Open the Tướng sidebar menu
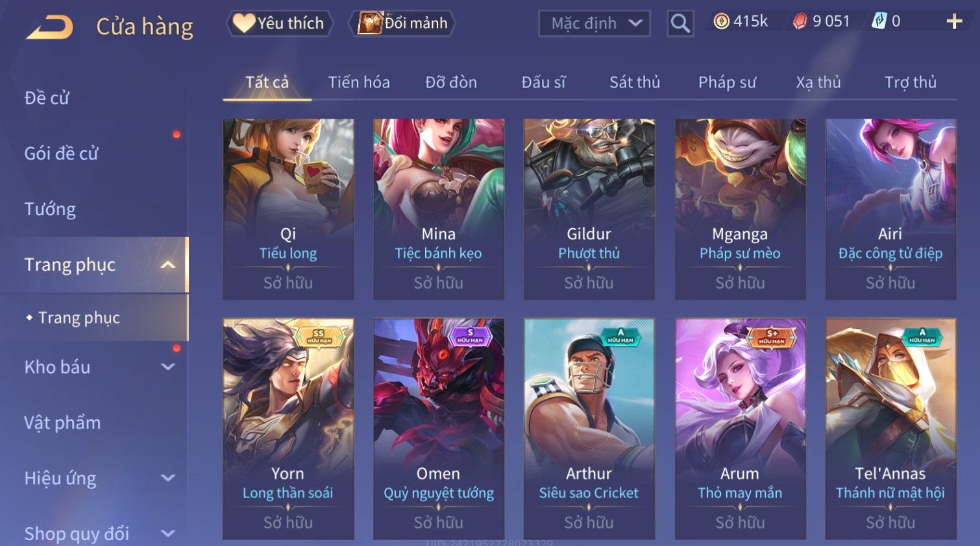This screenshot has width=980, height=546. click(50, 209)
